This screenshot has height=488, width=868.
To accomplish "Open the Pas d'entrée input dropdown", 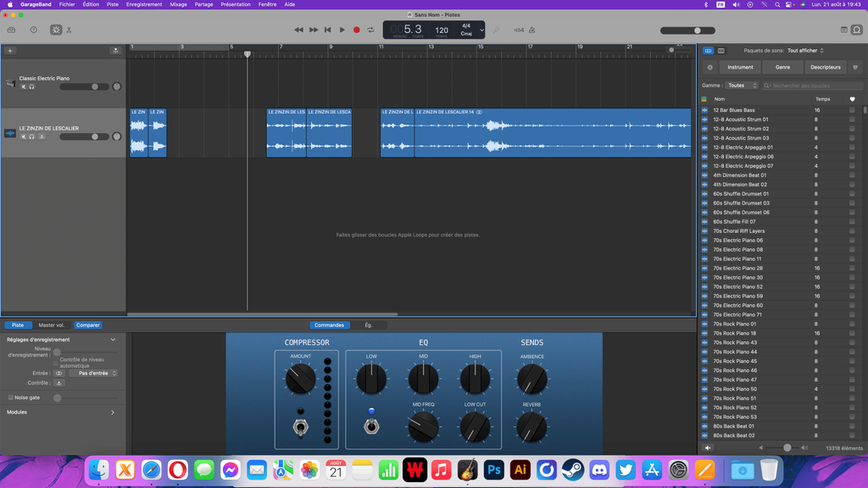I will pos(93,373).
